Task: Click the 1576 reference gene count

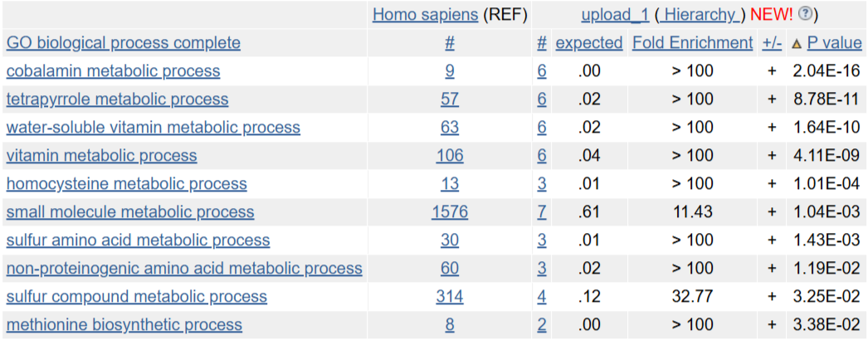Action: [x=449, y=211]
